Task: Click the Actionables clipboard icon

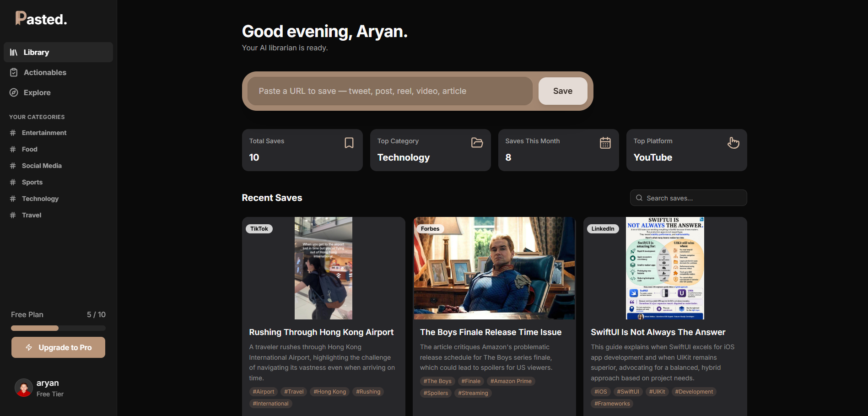Action: click(x=14, y=72)
